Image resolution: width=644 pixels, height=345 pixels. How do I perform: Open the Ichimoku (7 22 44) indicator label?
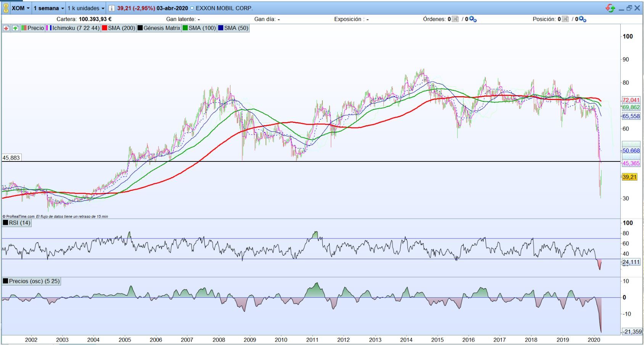point(73,28)
